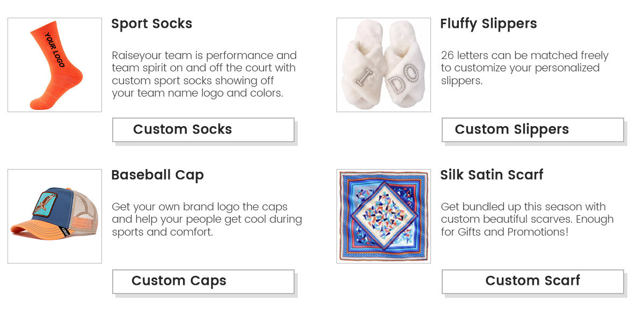Open the Fluffy Slippers title
The image size is (644, 315).
488,24
